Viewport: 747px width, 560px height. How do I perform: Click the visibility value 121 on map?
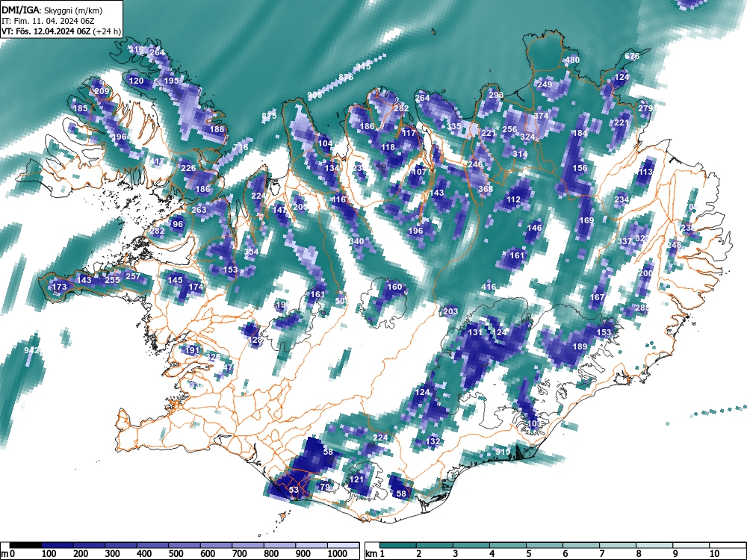[x=357, y=479]
